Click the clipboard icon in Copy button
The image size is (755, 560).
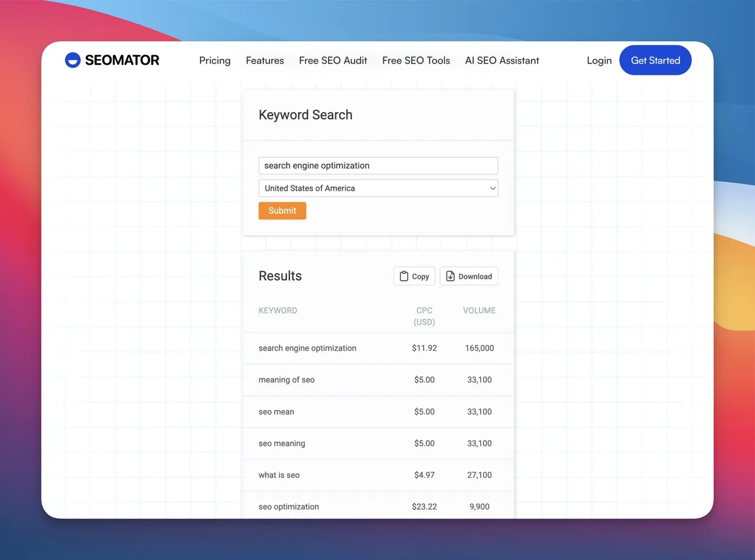point(404,276)
